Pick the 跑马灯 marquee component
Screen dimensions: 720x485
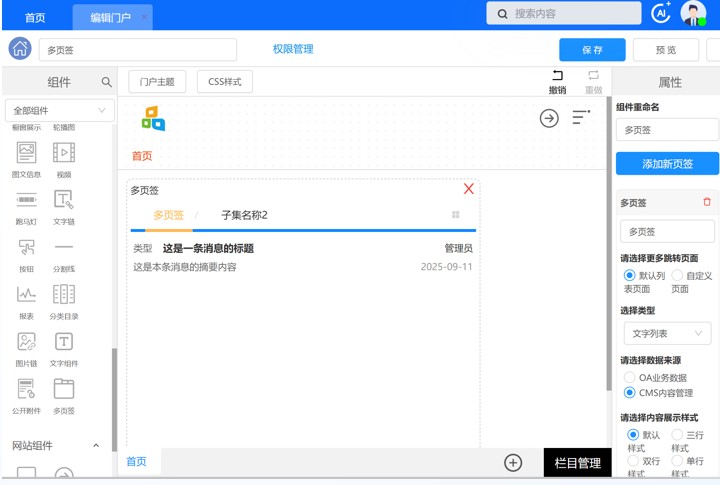pos(26,200)
